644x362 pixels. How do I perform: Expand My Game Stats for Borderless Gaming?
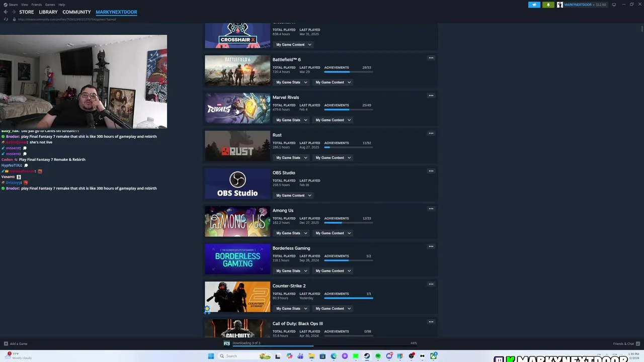[x=291, y=271]
